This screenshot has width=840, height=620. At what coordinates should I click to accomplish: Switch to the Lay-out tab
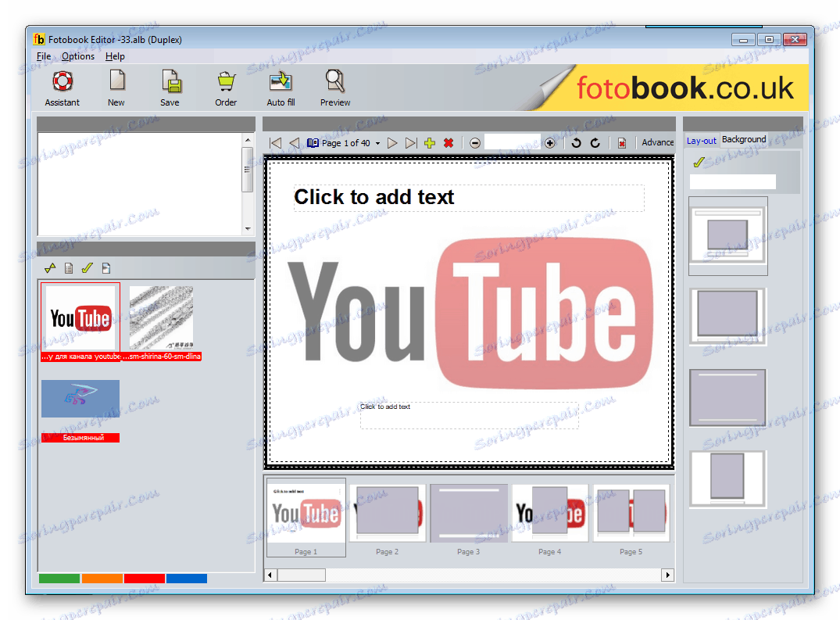pyautogui.click(x=701, y=141)
